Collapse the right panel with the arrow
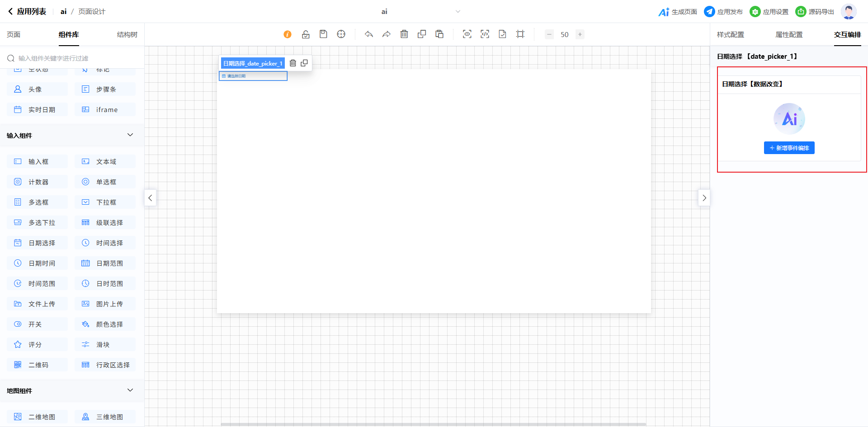Image resolution: width=868 pixels, height=427 pixels. pos(704,198)
